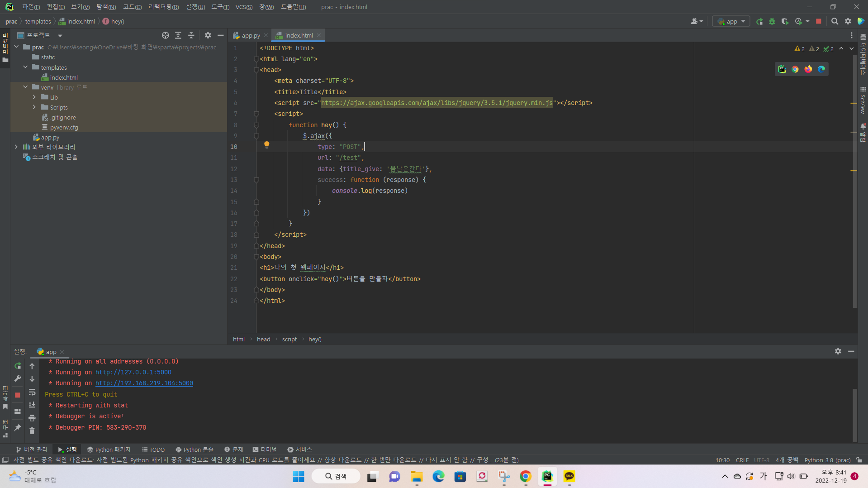Expand 외부 라이브러리 node

coord(16,147)
